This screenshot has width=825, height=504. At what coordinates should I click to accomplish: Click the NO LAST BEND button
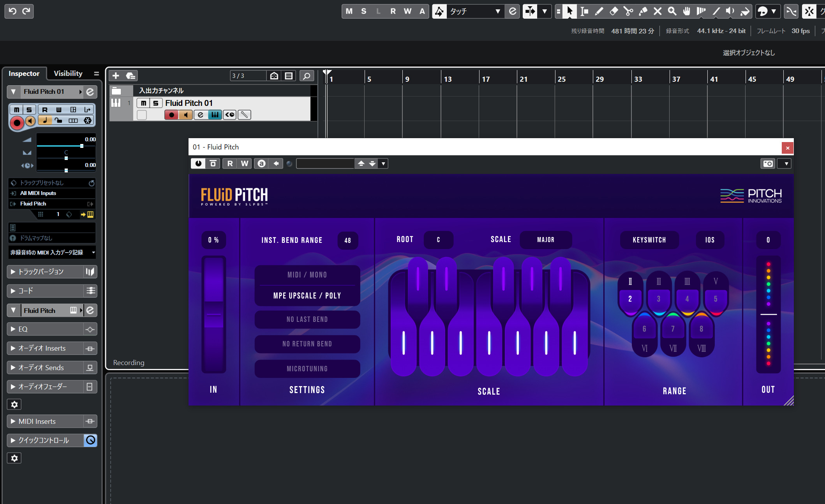307,320
